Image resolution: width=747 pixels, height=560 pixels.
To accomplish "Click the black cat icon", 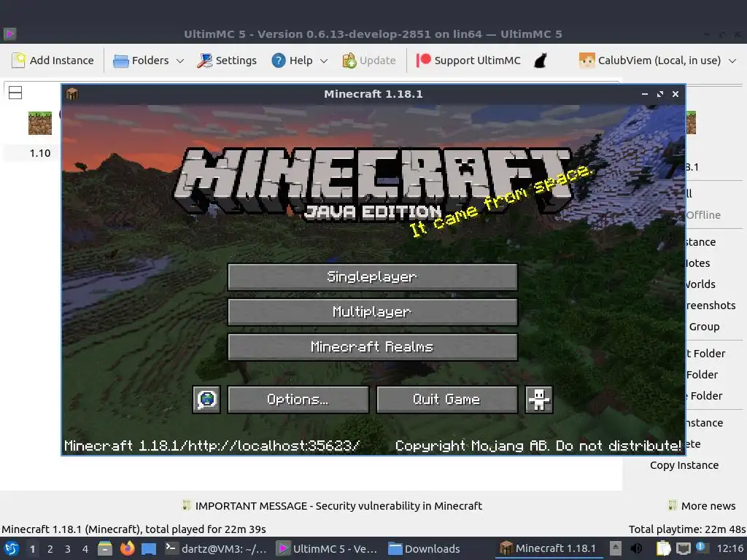I will [541, 61].
